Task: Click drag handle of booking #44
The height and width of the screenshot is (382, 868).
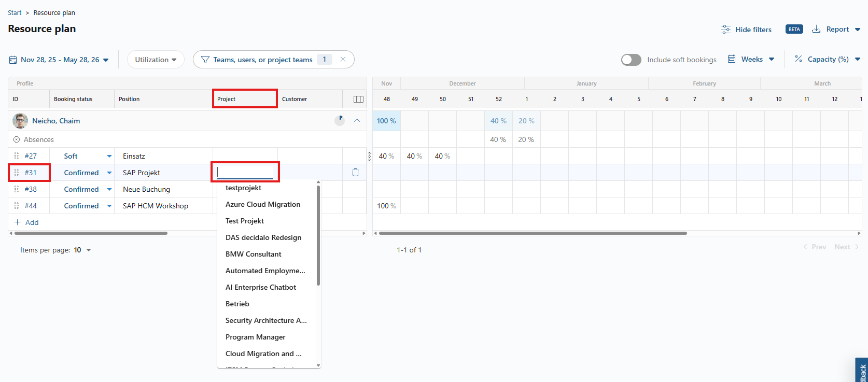Action: click(17, 206)
